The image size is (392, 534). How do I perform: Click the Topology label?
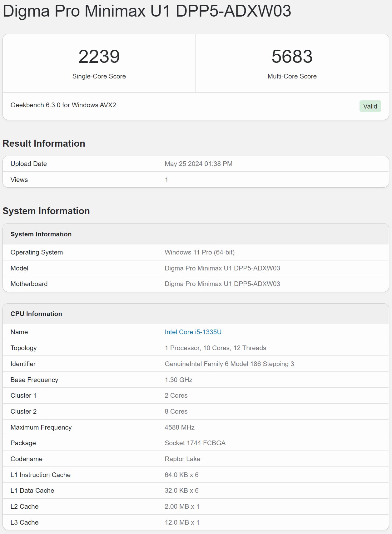23,348
